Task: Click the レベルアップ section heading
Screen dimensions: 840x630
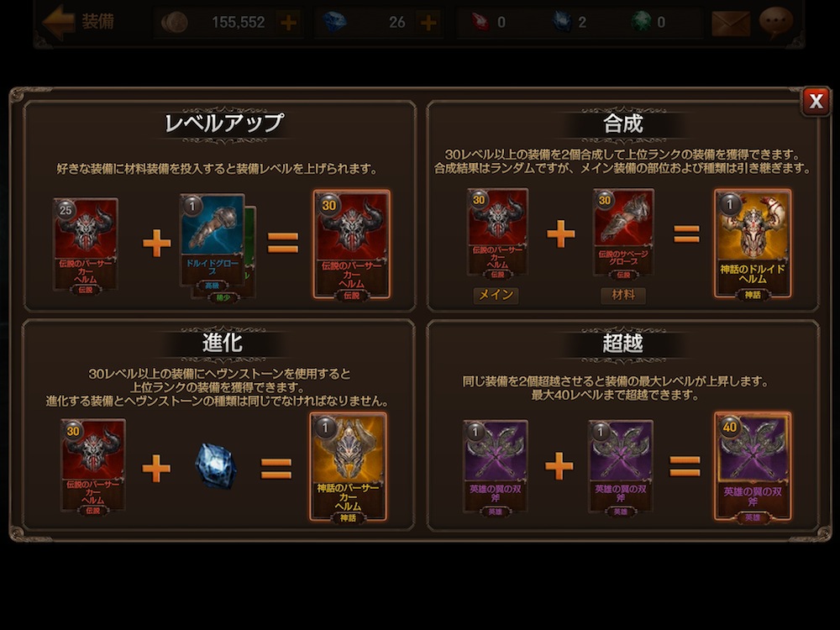Action: (x=223, y=123)
